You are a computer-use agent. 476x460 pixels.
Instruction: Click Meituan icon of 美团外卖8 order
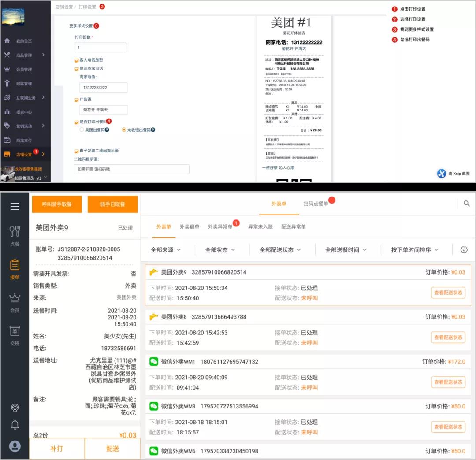pyautogui.click(x=154, y=317)
